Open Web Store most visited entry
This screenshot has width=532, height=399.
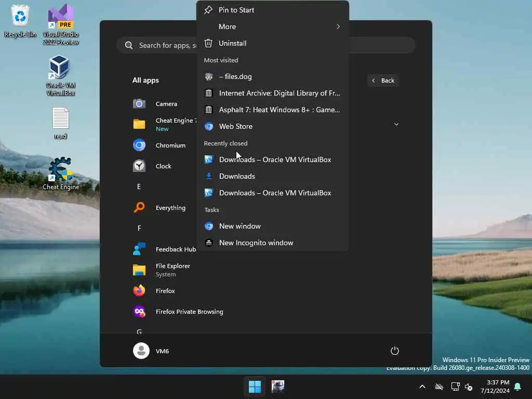coord(272,126)
